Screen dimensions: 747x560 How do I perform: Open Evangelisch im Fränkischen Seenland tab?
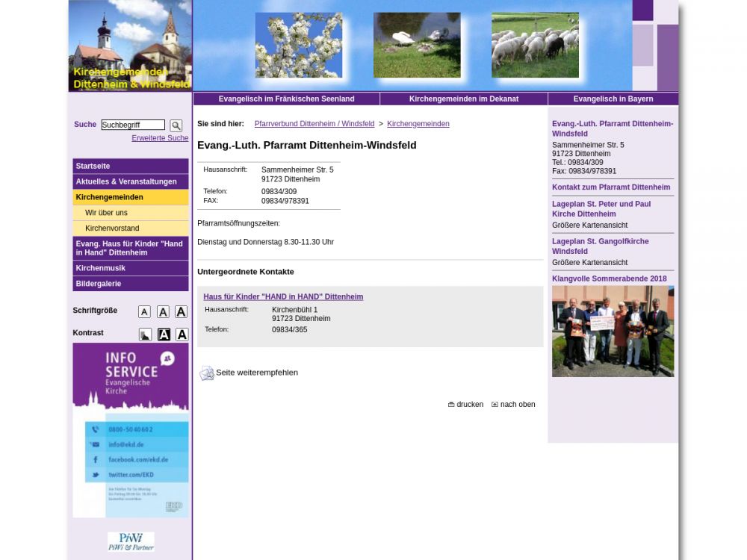[x=286, y=99]
